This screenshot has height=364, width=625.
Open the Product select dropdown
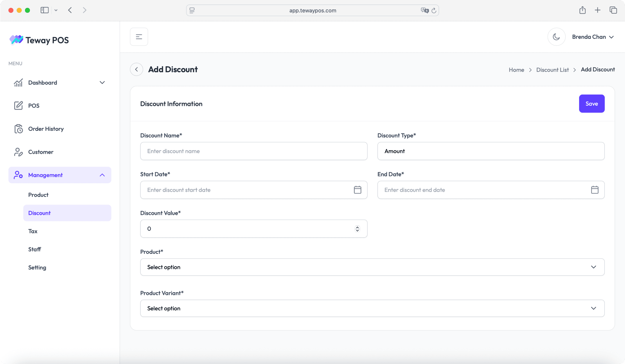[372, 267]
